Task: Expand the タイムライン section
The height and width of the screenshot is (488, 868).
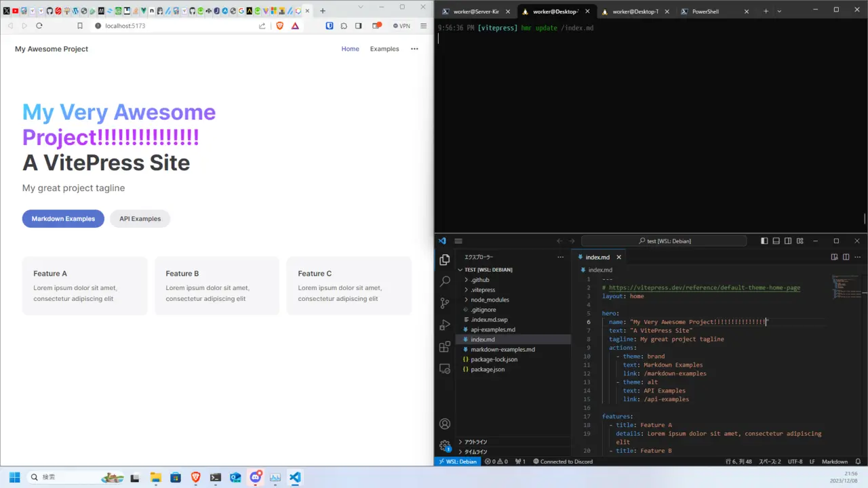Action: coord(513,451)
